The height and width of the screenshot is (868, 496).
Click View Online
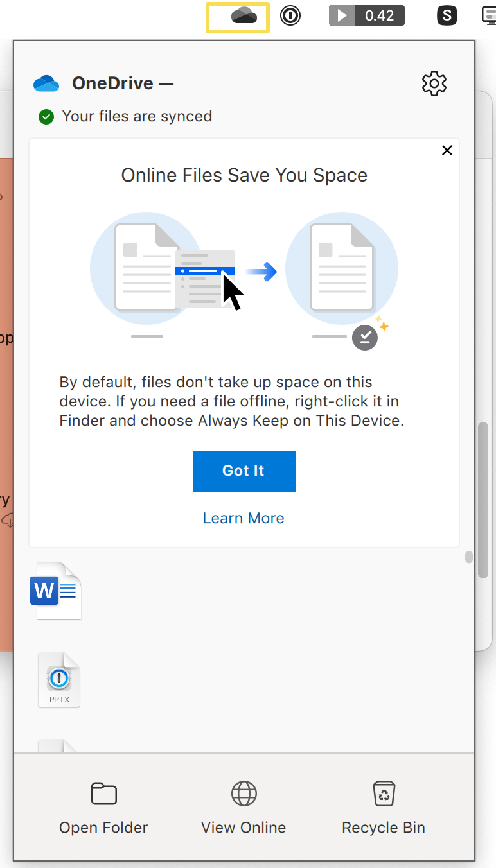(244, 808)
